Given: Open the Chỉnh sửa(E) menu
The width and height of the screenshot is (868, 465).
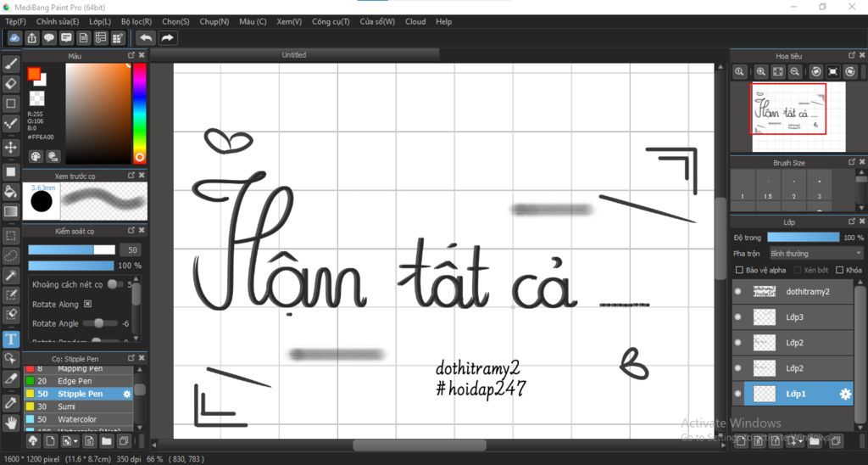Looking at the screenshot, I should point(58,21).
